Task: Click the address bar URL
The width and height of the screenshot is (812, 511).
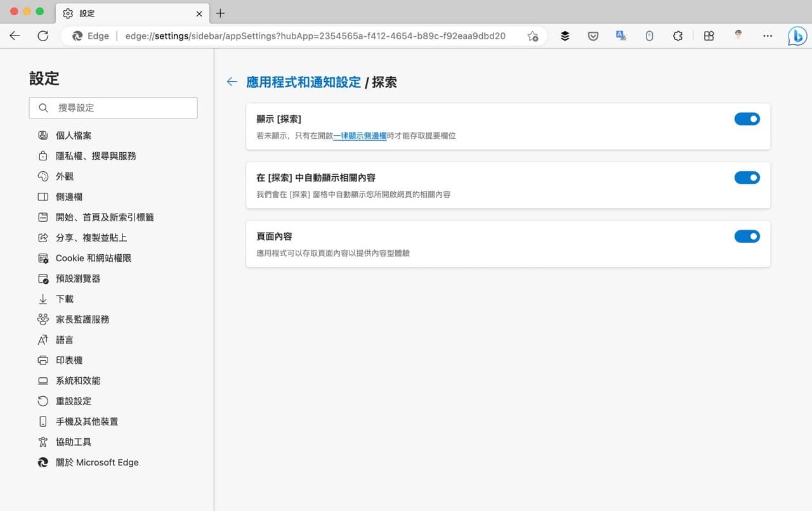Action: click(x=315, y=36)
